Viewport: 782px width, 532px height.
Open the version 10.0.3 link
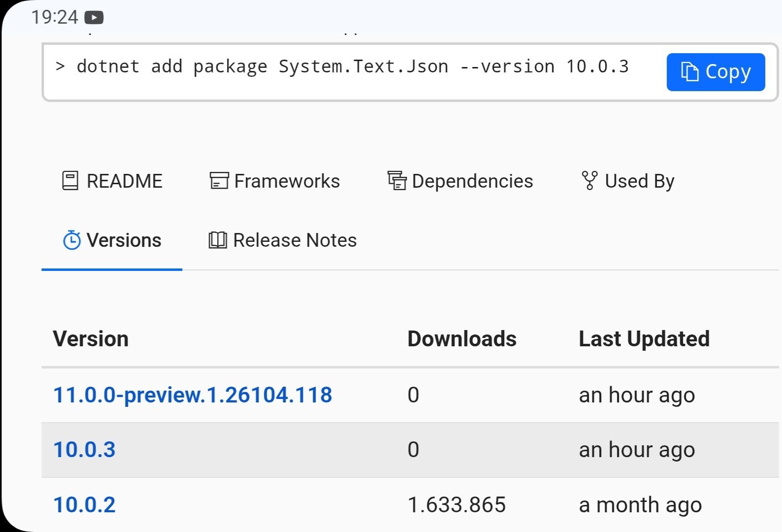coord(84,450)
